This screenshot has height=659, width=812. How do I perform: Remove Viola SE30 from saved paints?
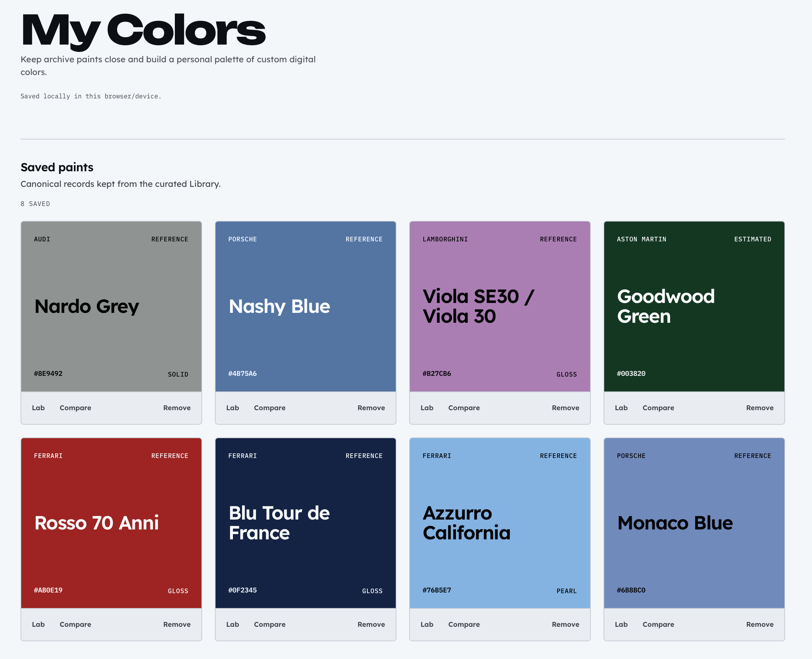(566, 408)
